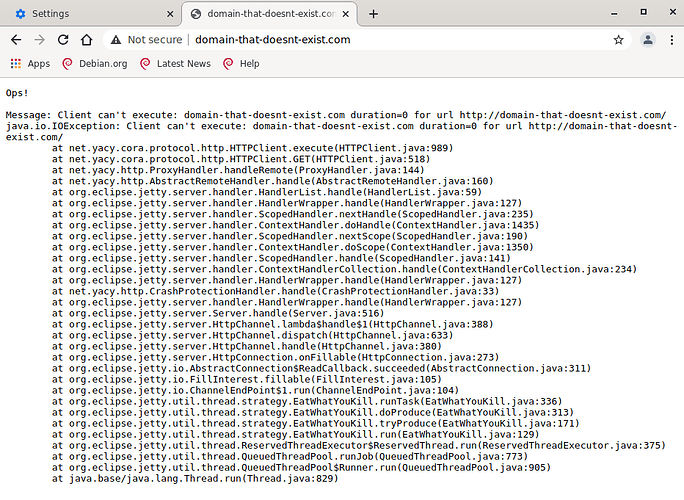
Task: Click the QueuedThreadPool.java:773 stack line
Action: (x=290, y=456)
